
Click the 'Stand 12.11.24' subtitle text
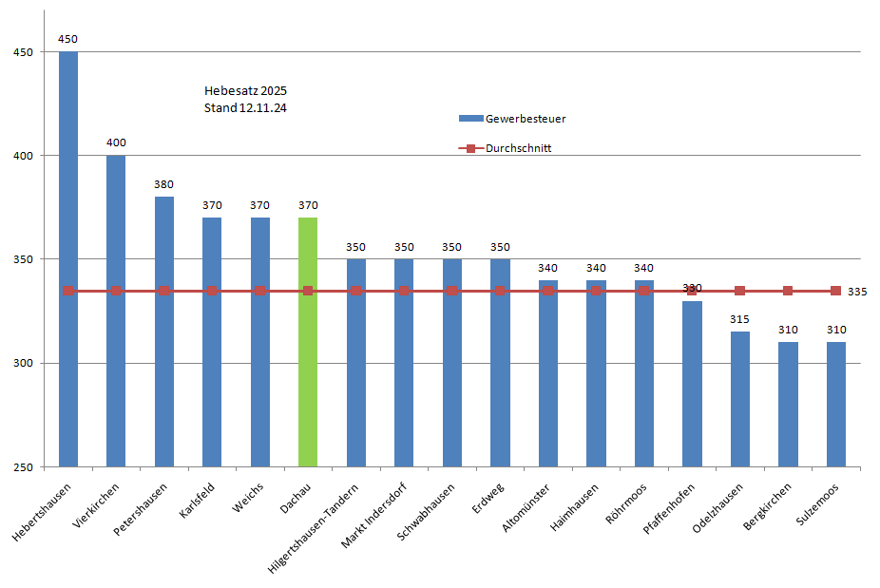[x=245, y=108]
